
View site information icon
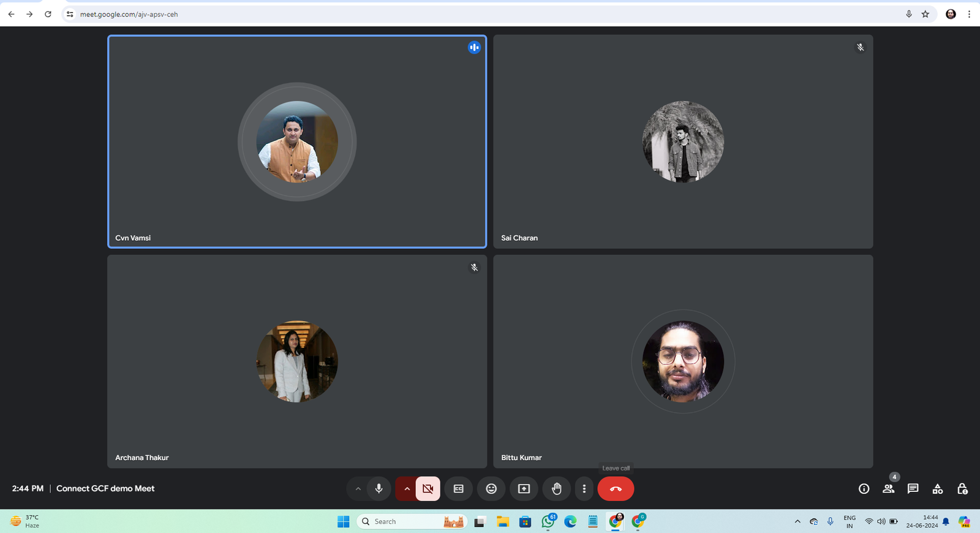point(70,14)
